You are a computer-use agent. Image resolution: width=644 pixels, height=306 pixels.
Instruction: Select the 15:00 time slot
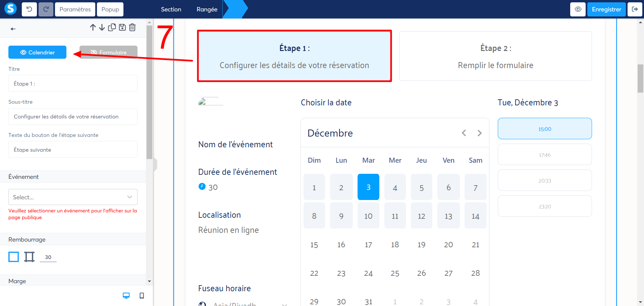(x=545, y=129)
